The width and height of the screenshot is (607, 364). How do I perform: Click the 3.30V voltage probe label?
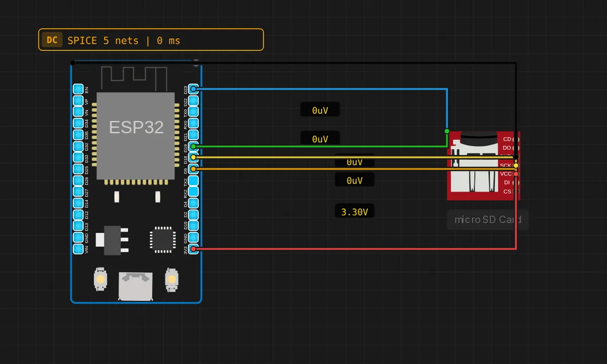pos(355,211)
